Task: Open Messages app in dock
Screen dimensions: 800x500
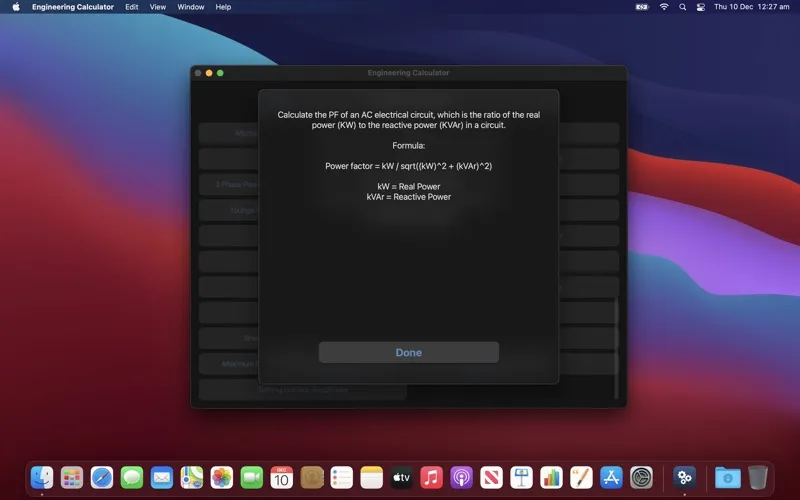Action: click(x=132, y=477)
